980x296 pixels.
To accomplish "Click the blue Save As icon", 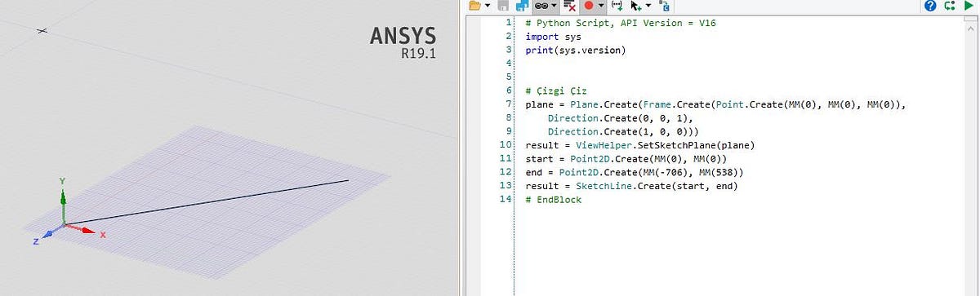I will [x=523, y=5].
